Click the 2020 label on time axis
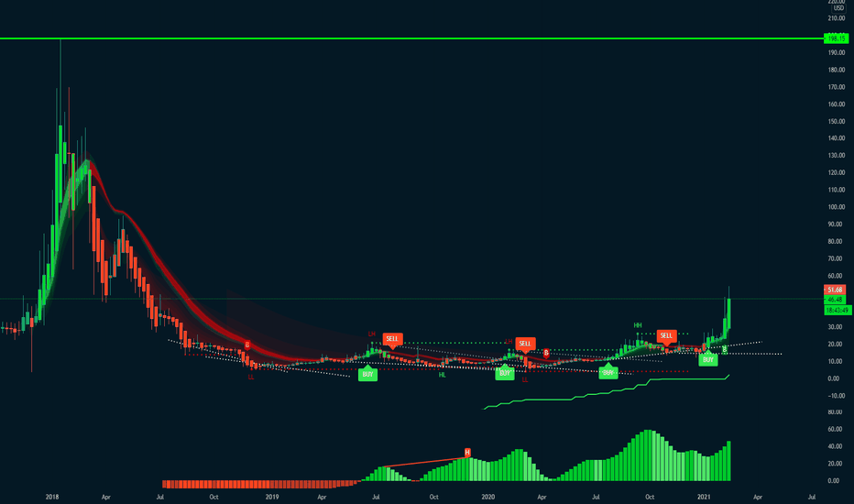 488,497
